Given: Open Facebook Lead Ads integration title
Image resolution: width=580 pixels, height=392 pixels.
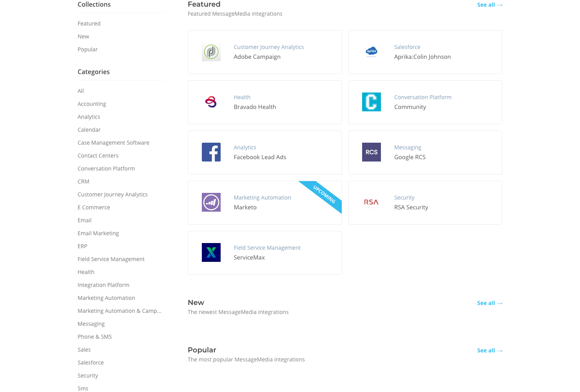Looking at the screenshot, I should point(260,157).
